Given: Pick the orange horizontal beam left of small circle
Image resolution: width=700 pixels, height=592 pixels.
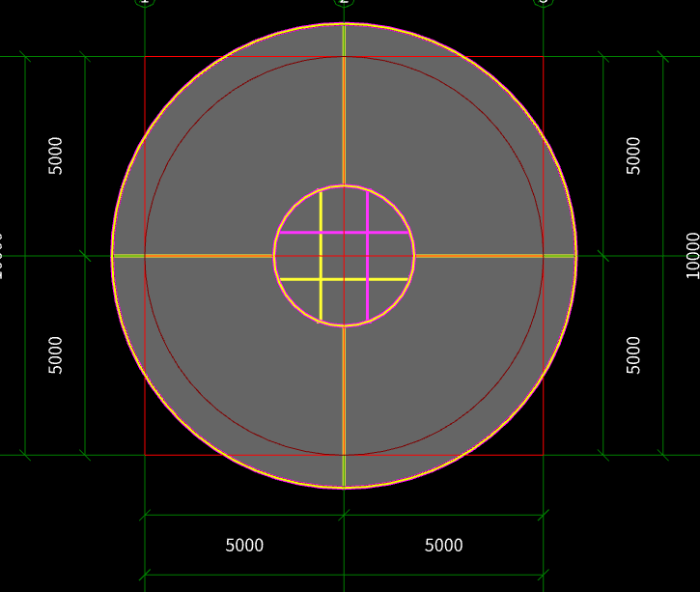Looking at the screenshot, I should 209,256.
